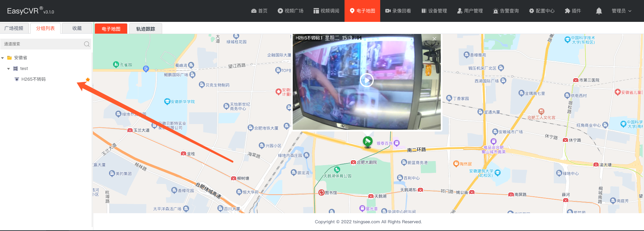Click the 南屏路 metro station icon
The height and width of the screenshot is (231, 644).
511,195
